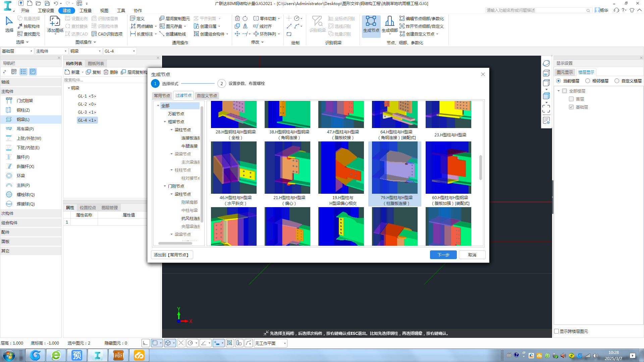Switch to 图元显示 tab
The height and width of the screenshot is (362, 644).
(x=565, y=72)
